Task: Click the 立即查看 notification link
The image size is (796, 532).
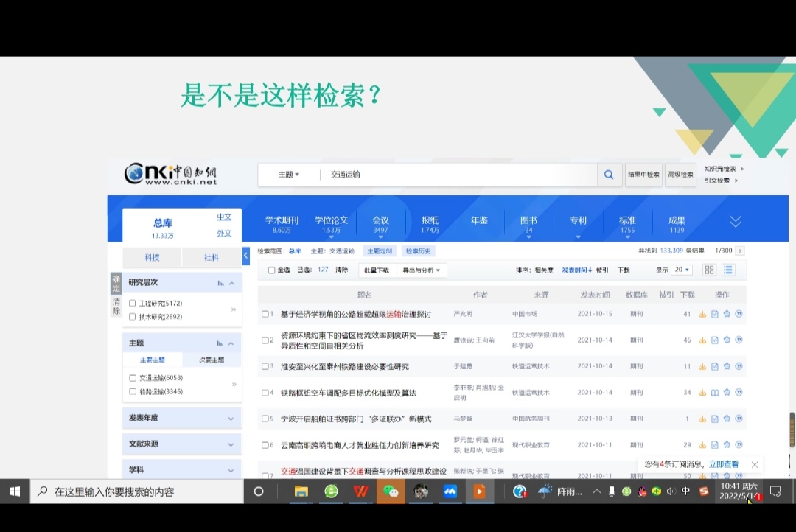Action: [723, 464]
